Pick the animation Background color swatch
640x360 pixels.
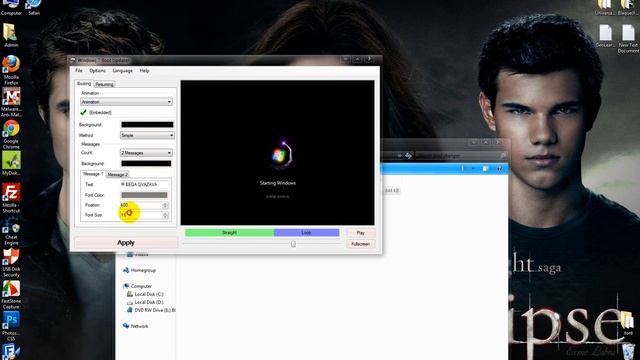click(147, 124)
